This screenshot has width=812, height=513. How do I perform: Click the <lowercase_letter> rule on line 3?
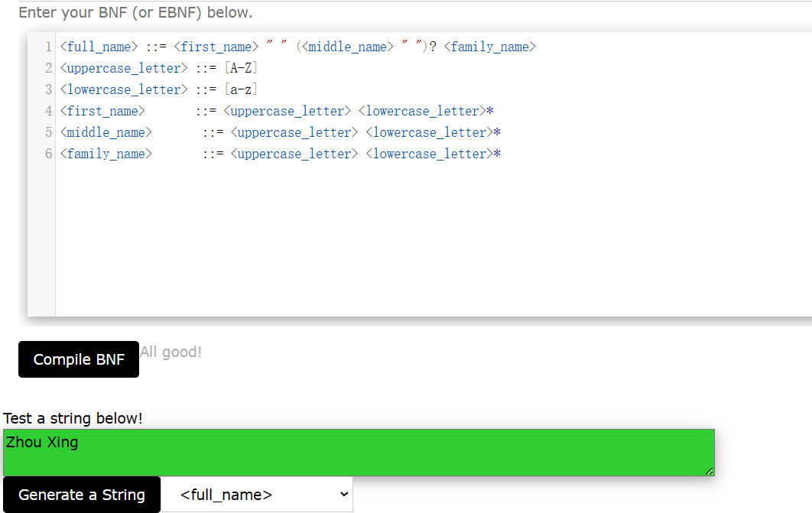(x=123, y=89)
